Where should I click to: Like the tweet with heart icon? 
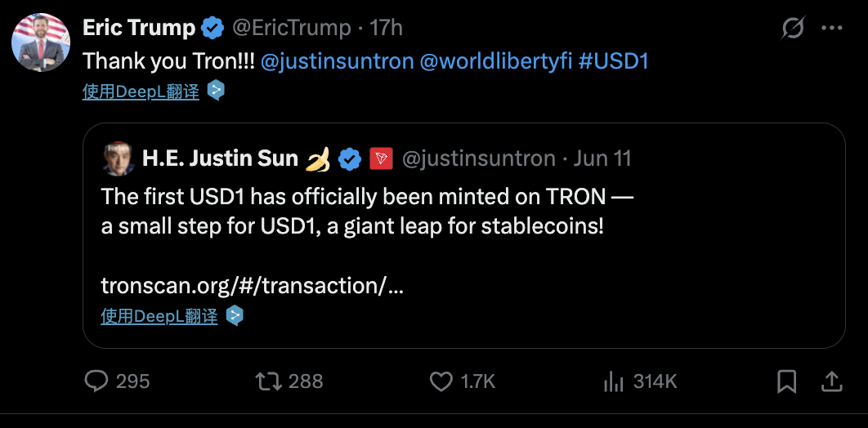[441, 381]
